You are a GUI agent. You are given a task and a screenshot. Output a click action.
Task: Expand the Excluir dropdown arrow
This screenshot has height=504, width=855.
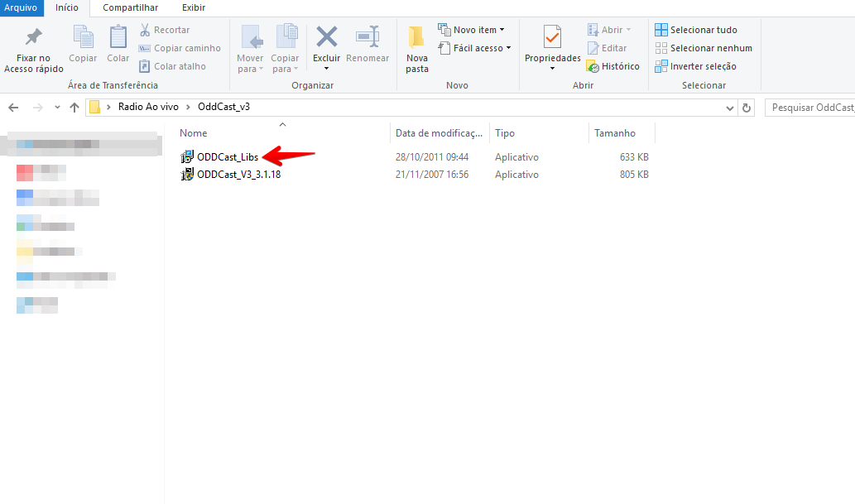327,68
